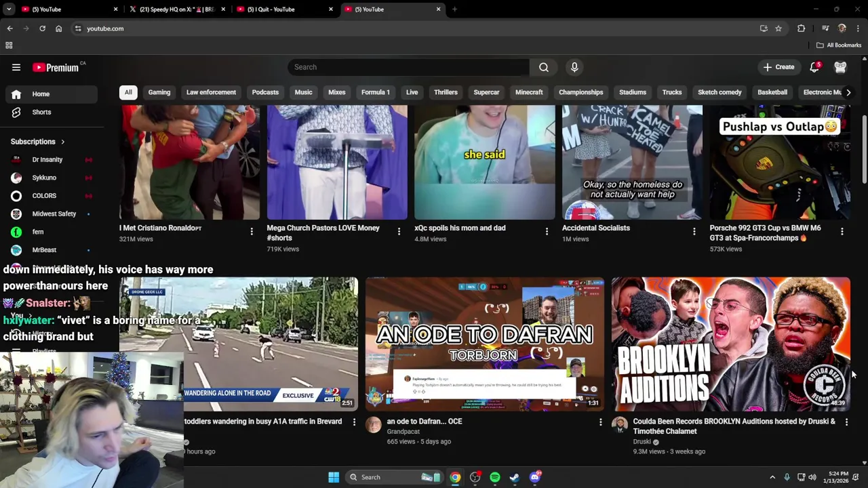This screenshot has width=868, height=488.
Task: Open options menu for Coulda Been Records video
Action: 846,422
